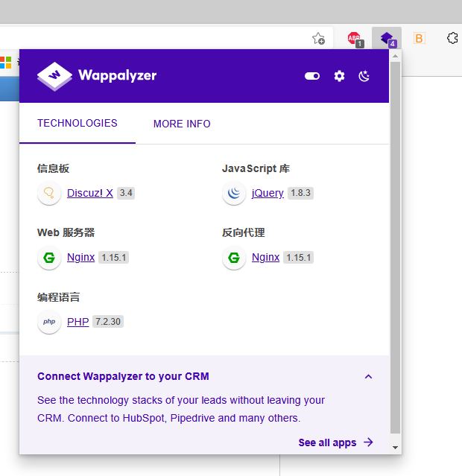Click the 信息板 category heading
This screenshot has width=462, height=476.
(53, 168)
